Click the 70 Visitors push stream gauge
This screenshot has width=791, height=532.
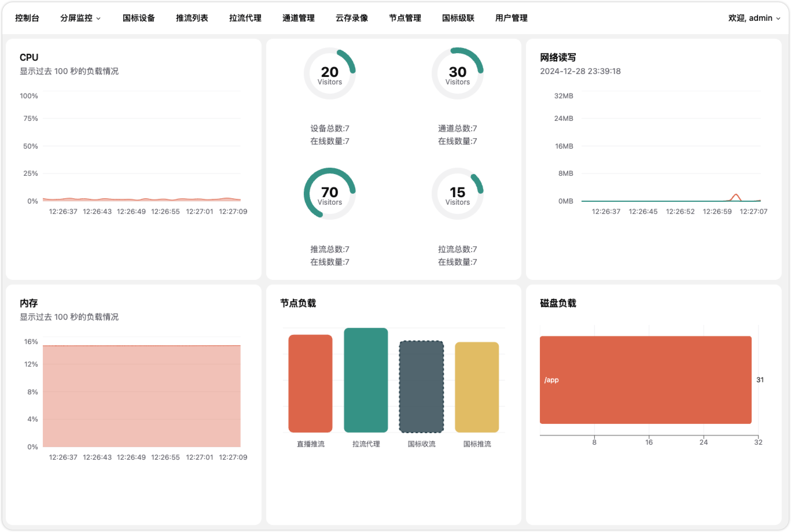[x=330, y=194]
